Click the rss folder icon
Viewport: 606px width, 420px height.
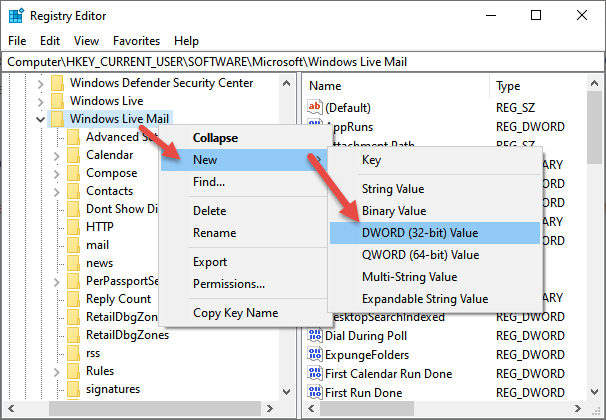pos(73,353)
